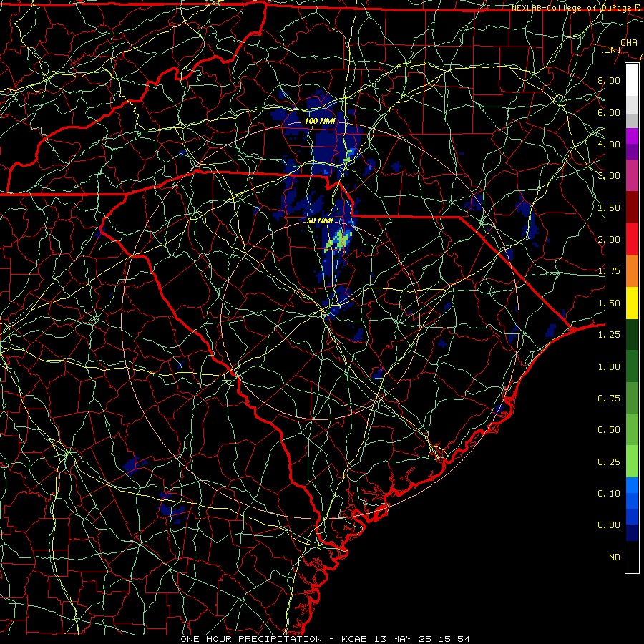This screenshot has height=644, width=644.
Task: Select the dark red swatch near 2.50
Action: (632, 208)
